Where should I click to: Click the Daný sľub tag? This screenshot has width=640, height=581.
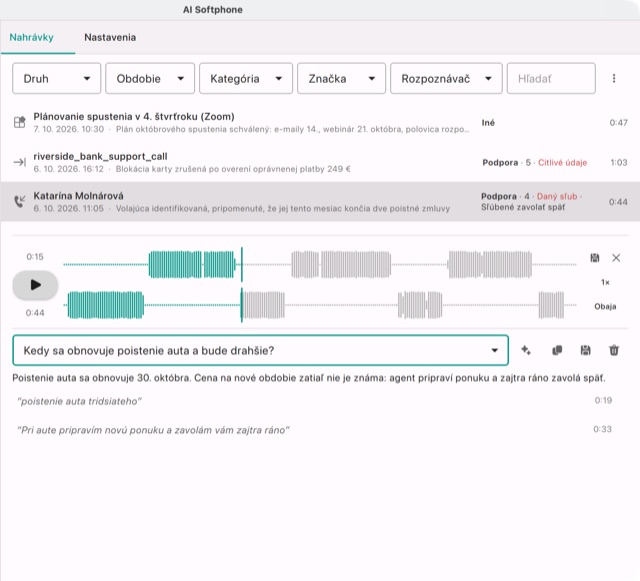tap(557, 196)
